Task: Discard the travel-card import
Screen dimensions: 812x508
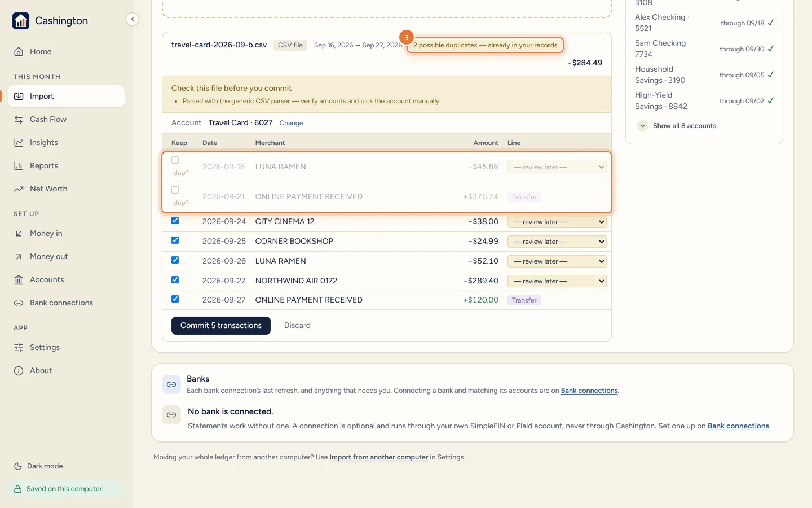Action: tap(297, 326)
